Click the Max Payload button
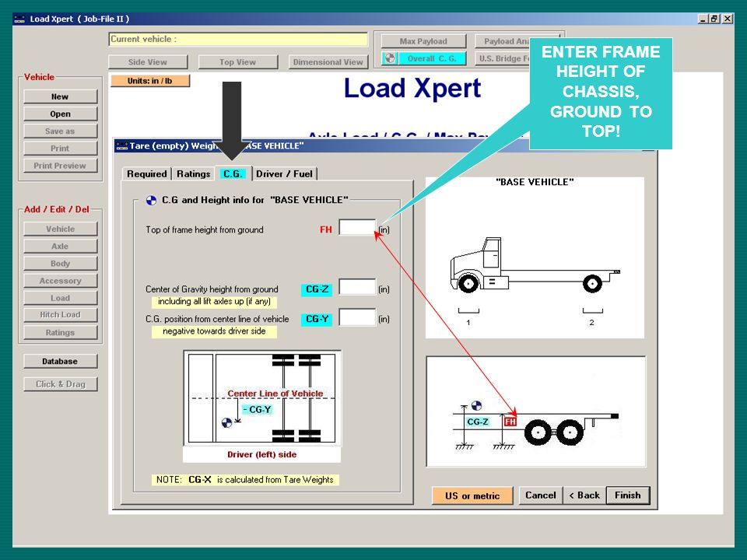Screen dimensions: 747x560 pyautogui.click(x=423, y=41)
